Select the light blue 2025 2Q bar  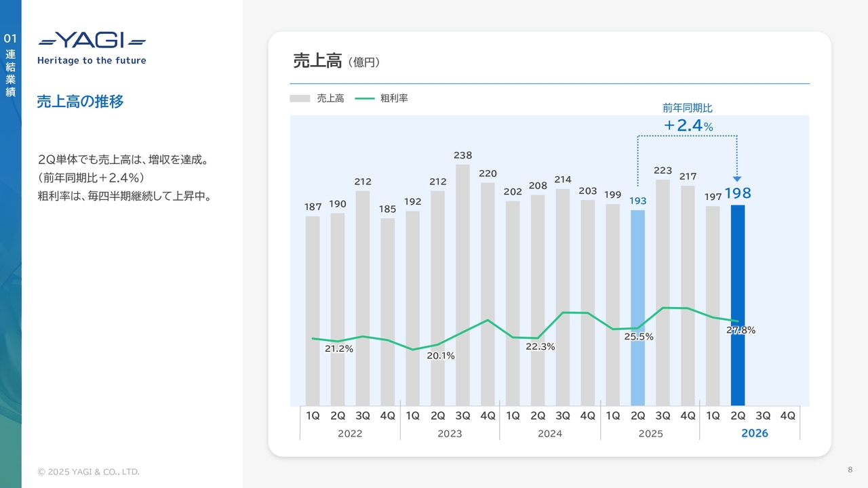(637, 307)
